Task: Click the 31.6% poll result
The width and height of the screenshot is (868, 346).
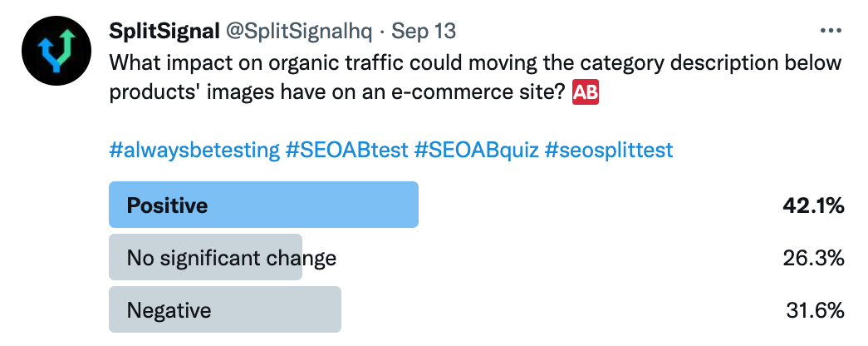Action: coord(815,310)
